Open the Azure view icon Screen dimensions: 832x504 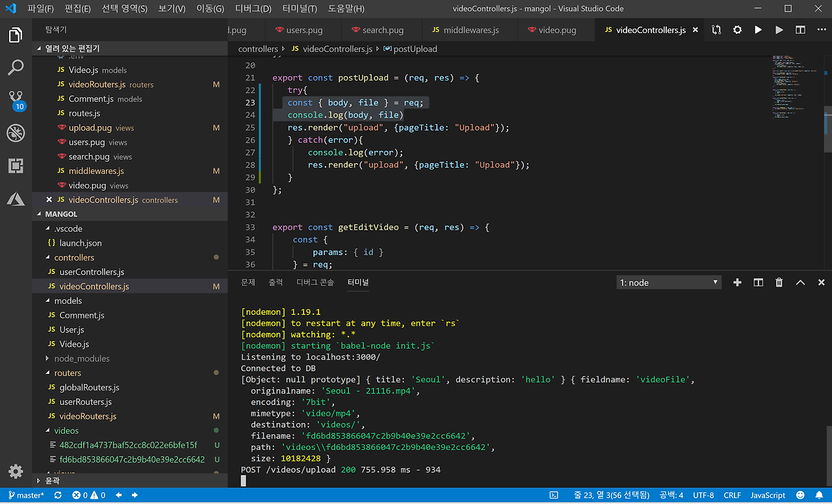pyautogui.click(x=16, y=199)
